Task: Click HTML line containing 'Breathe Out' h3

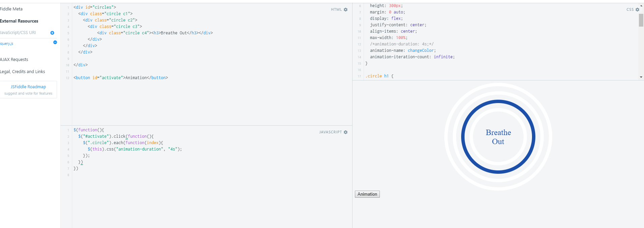Action: [155, 33]
